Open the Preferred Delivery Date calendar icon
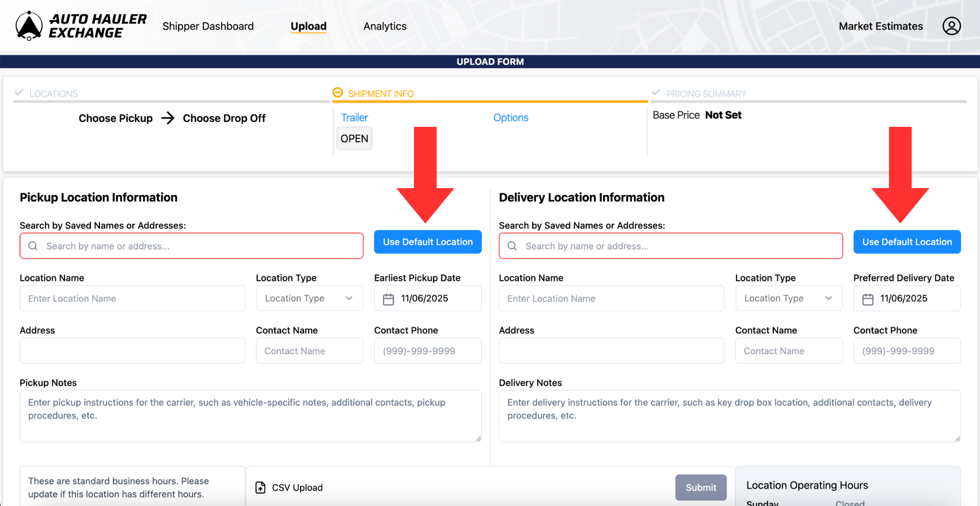Screen dimensions: 980x506 [868, 298]
